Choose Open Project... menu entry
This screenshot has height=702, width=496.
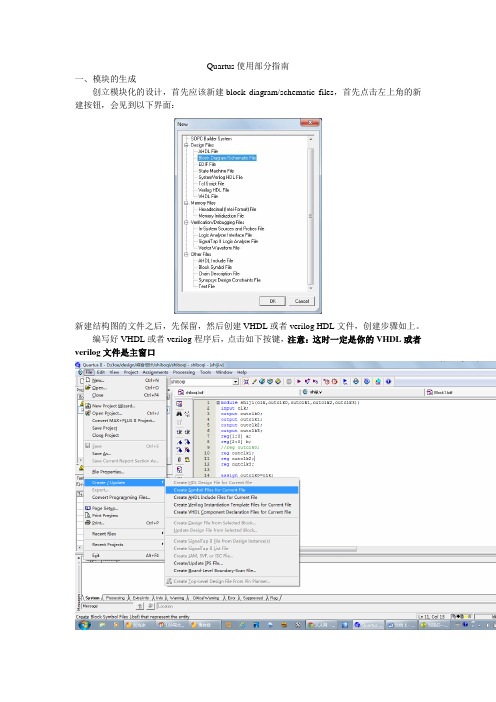(x=122, y=413)
